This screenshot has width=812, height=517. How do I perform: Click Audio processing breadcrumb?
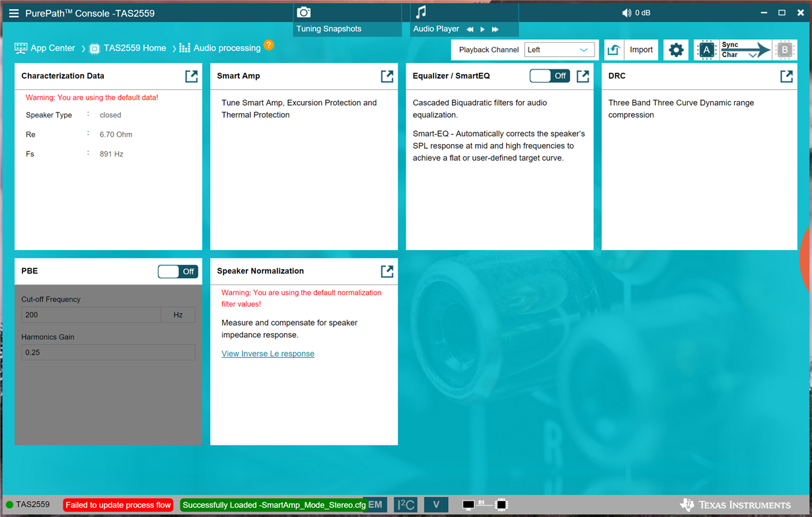pos(227,48)
